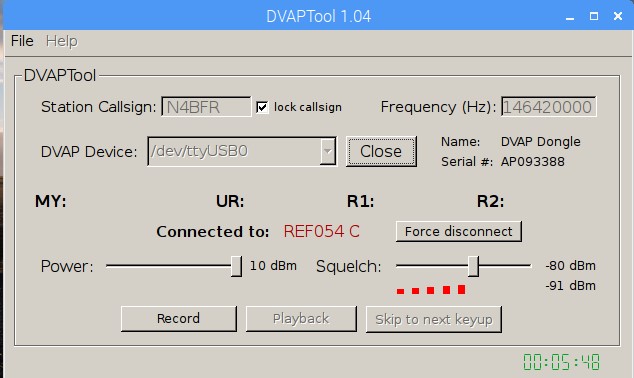The height and width of the screenshot is (378, 634).
Task: Click the Frequency (Hz) input field
Action: [x=548, y=107]
